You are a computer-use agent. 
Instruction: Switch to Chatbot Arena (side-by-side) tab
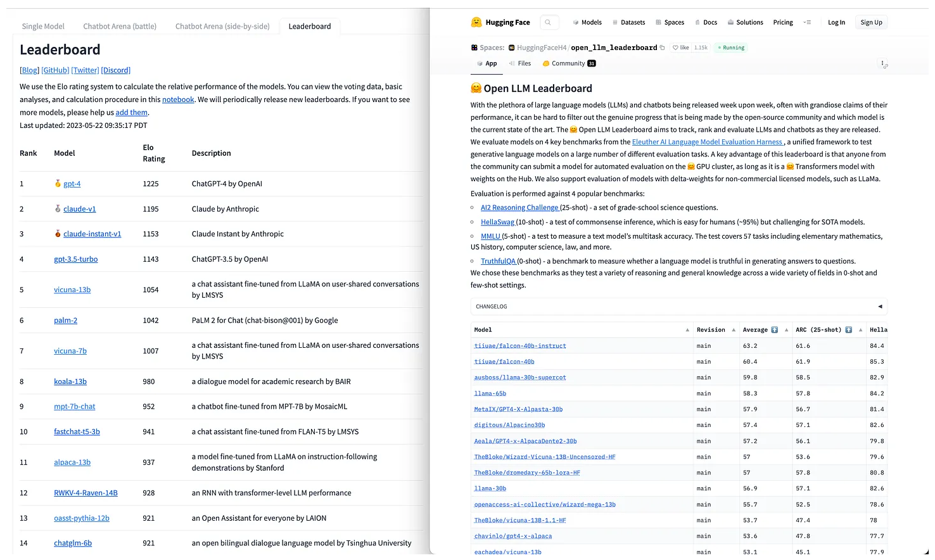(x=222, y=27)
